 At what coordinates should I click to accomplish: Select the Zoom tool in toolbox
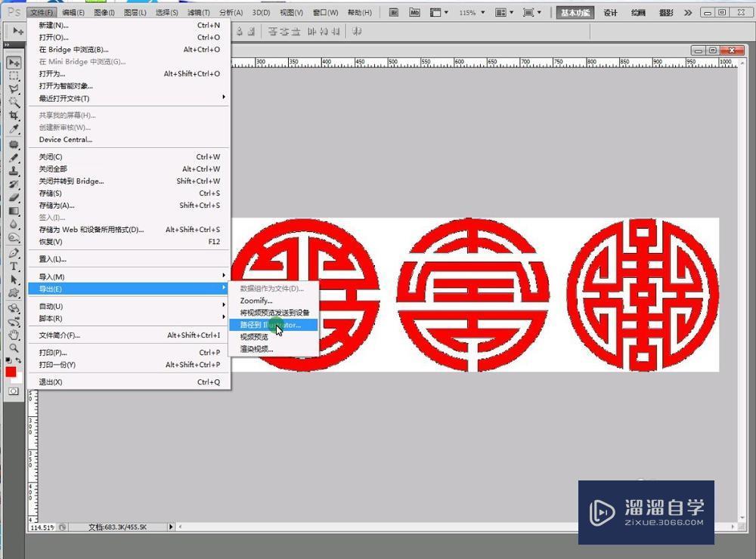(14, 347)
